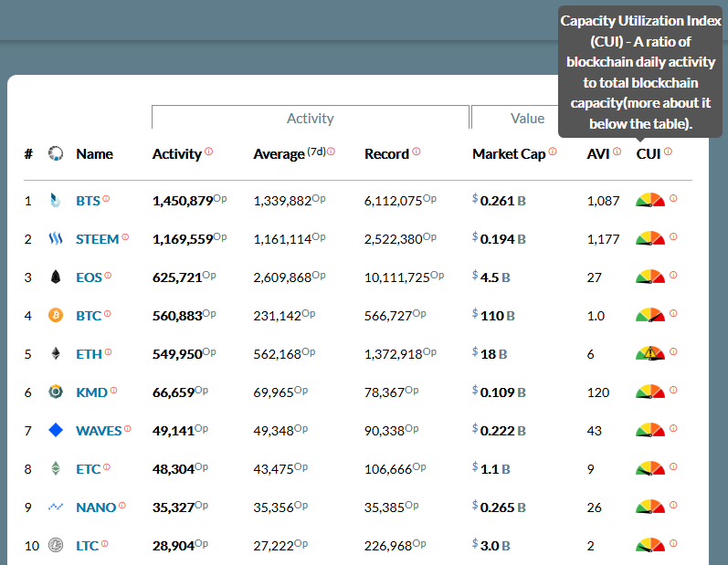This screenshot has width=728, height=565.
Task: Sort by the Name column header
Action: 95,153
